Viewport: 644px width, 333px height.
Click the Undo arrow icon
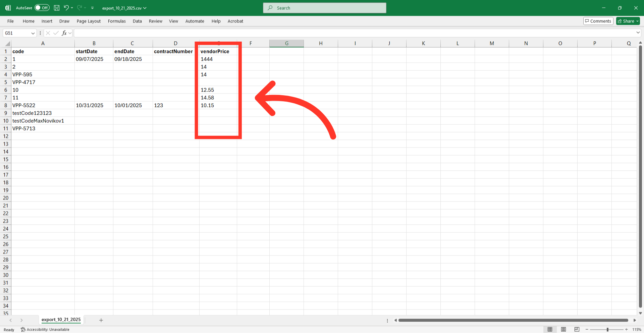[x=66, y=8]
